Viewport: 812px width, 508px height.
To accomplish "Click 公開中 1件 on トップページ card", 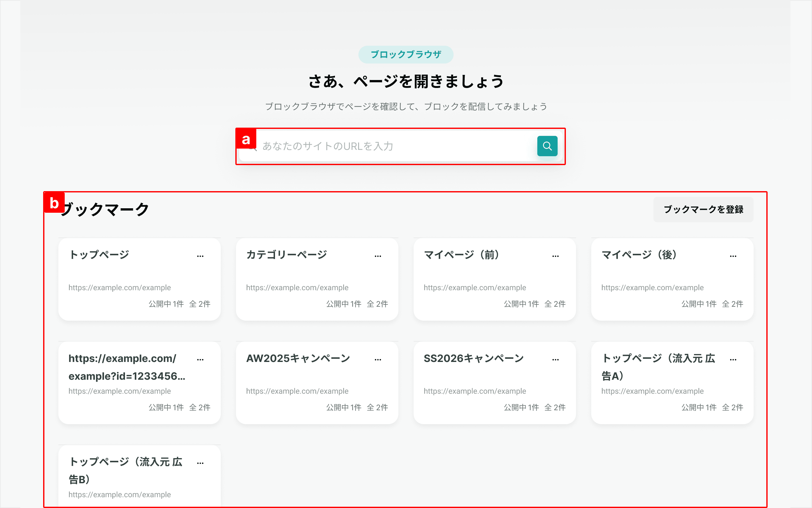I will (166, 304).
